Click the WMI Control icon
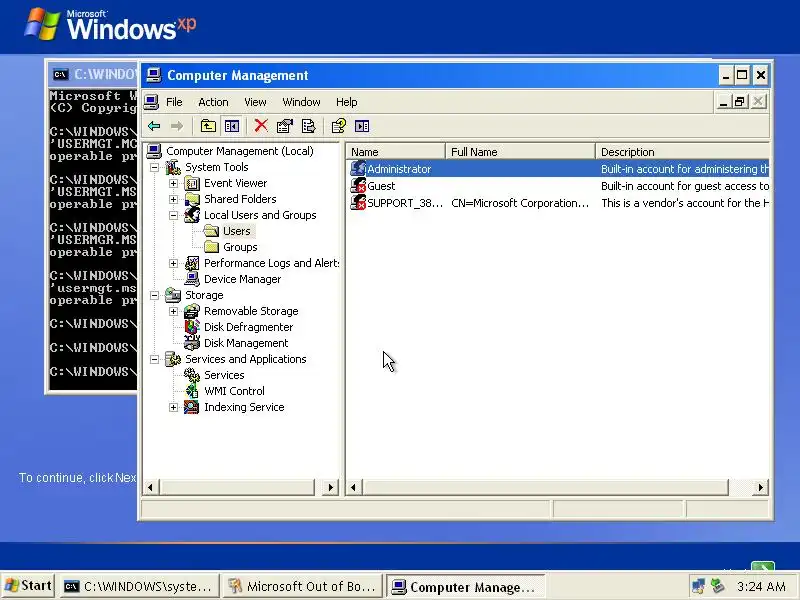The height and width of the screenshot is (600, 800). point(192,391)
